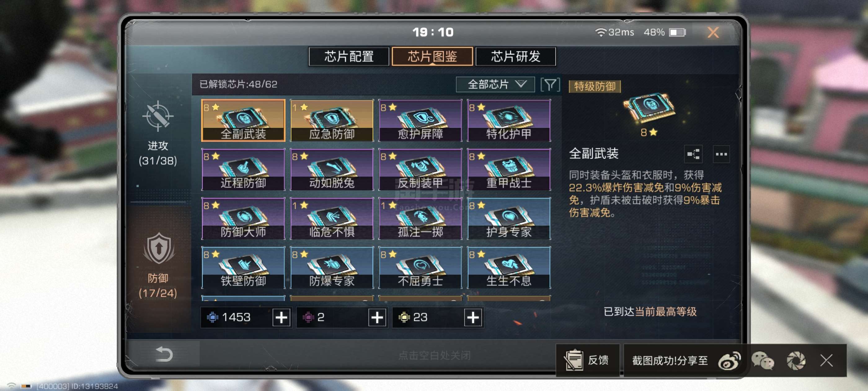Select the 进攻 attack category icon
Image resolution: width=868 pixels, height=391 pixels.
pos(158,116)
